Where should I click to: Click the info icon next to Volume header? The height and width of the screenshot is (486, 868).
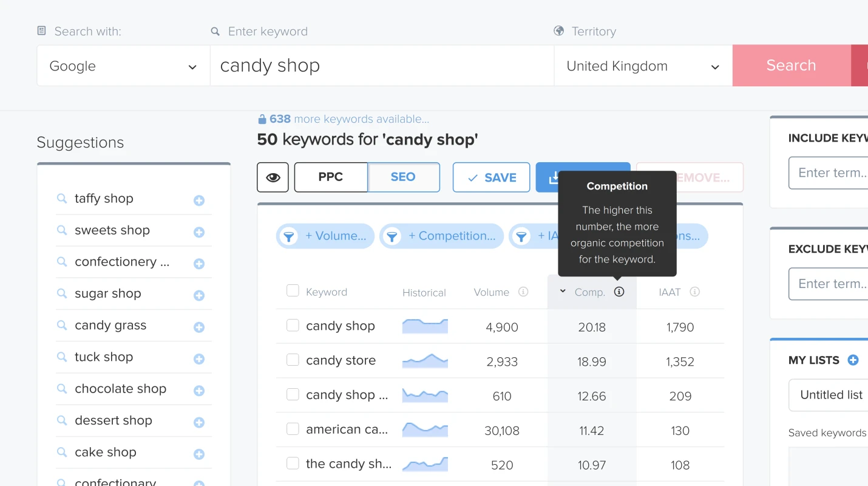pyautogui.click(x=523, y=292)
